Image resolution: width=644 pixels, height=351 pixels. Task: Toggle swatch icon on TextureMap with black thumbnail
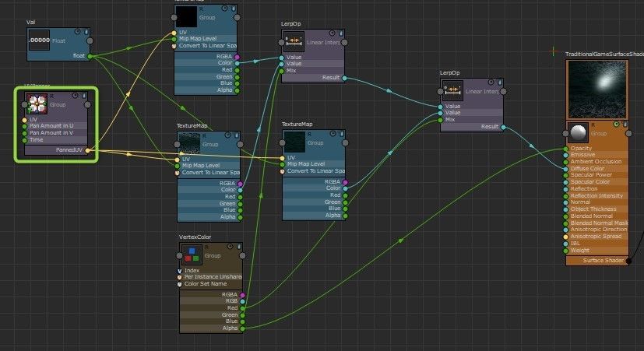coord(225,9)
